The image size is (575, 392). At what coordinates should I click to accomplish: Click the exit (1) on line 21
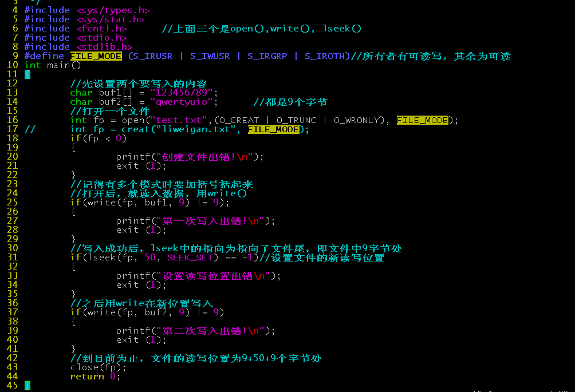141,166
